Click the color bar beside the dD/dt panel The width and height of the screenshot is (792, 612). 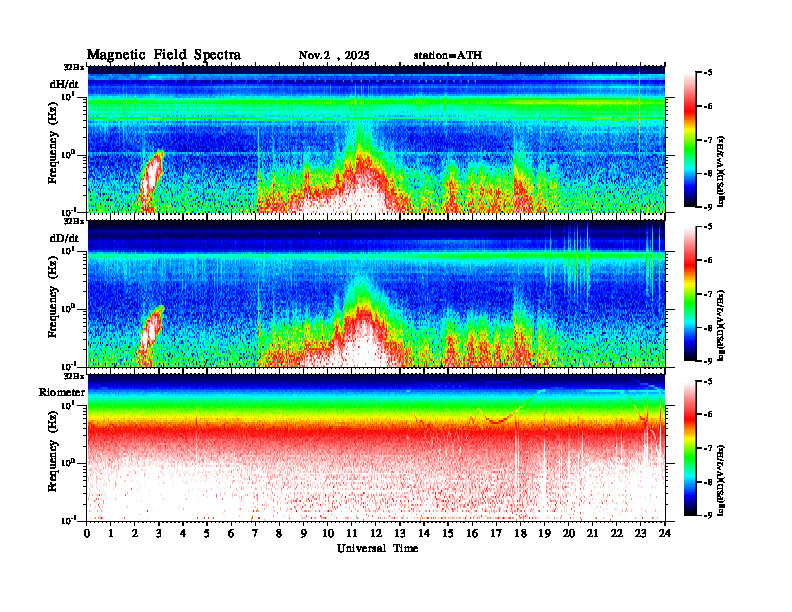point(690,293)
